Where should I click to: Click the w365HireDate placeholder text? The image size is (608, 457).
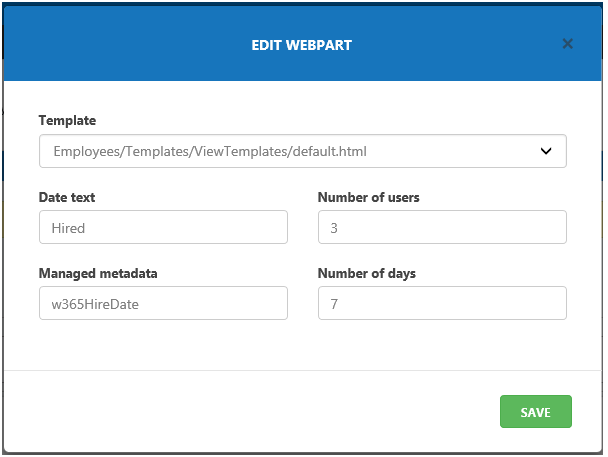coord(95,304)
